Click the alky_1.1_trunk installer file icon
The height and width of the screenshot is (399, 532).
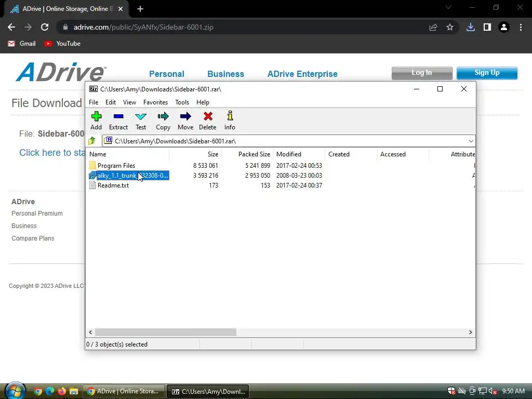click(x=92, y=176)
